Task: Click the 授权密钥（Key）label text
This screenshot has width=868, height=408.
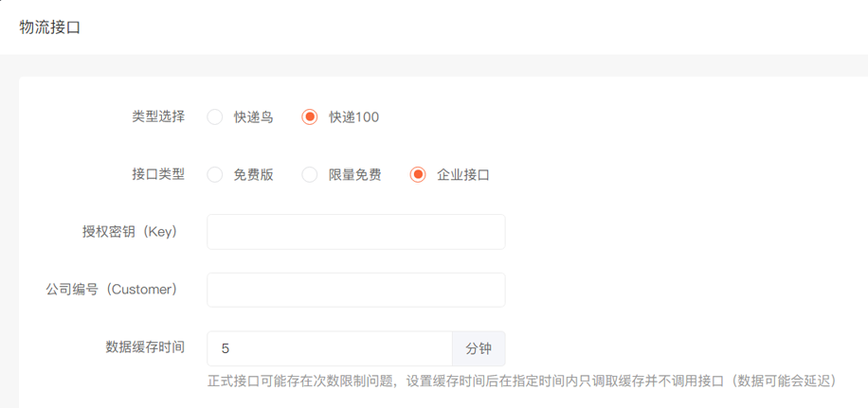Action: pyautogui.click(x=130, y=232)
